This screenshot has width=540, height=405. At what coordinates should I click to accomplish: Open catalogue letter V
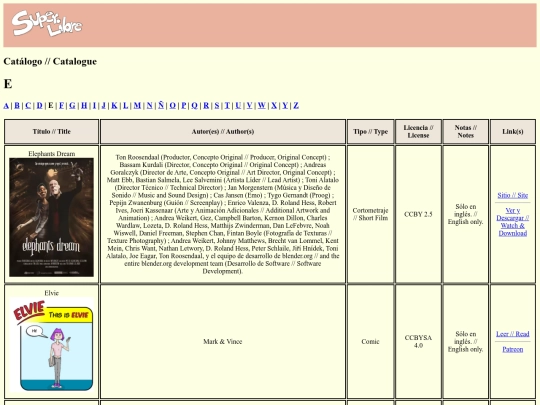(x=249, y=105)
